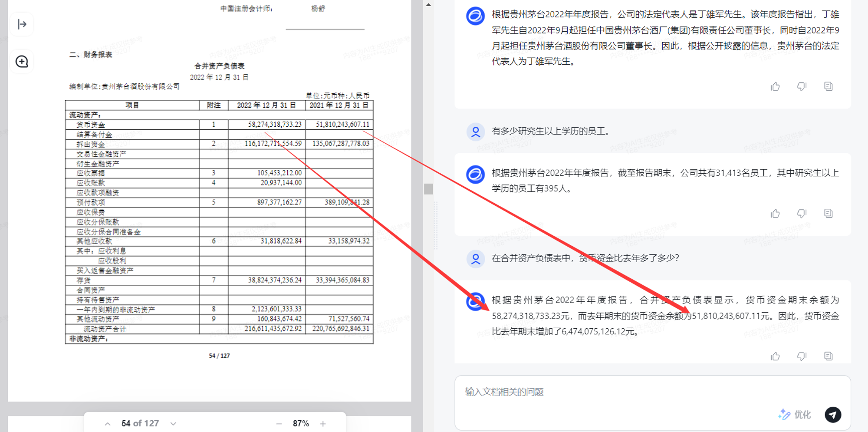Click the 货币资金 row label
868x432 pixels.
pyautogui.click(x=91, y=125)
